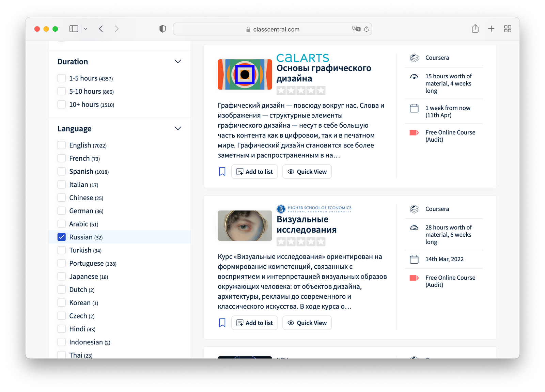Enable the German language filter
Viewport: 545px width, 392px height.
62,211
